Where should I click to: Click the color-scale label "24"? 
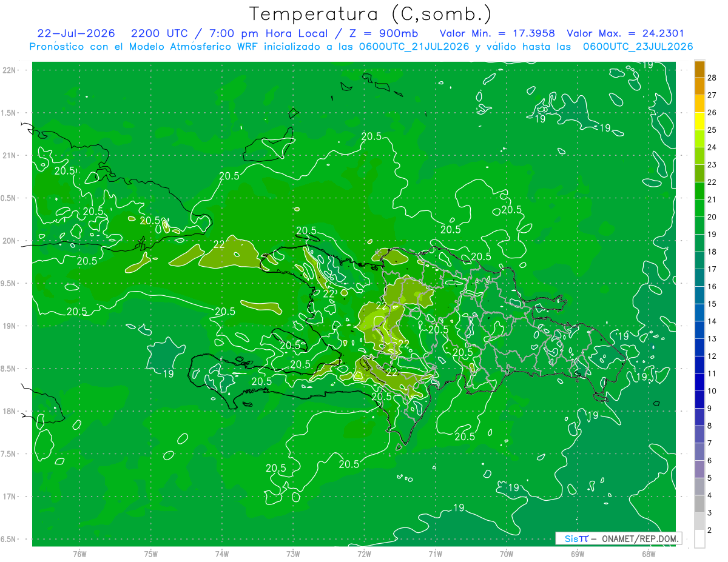[x=712, y=147]
